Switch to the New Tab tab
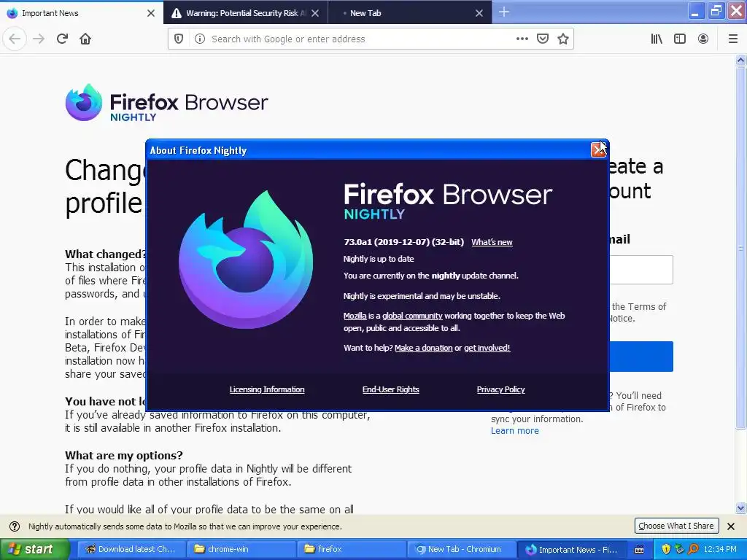The height and width of the screenshot is (560, 747). [x=410, y=13]
